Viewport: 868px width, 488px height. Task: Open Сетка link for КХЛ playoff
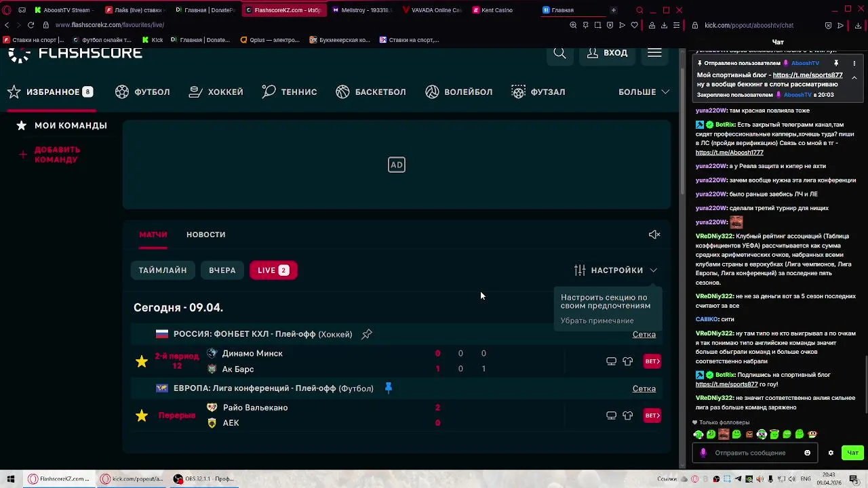point(644,334)
